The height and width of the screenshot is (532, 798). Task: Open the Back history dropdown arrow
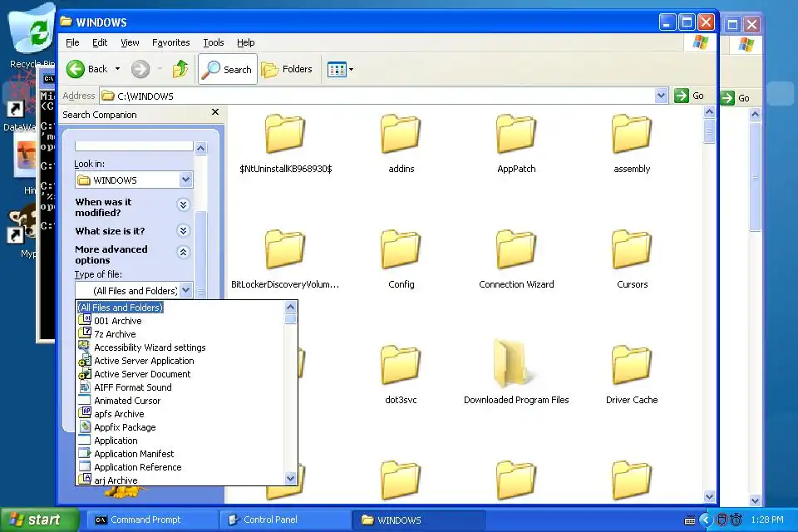(x=117, y=69)
